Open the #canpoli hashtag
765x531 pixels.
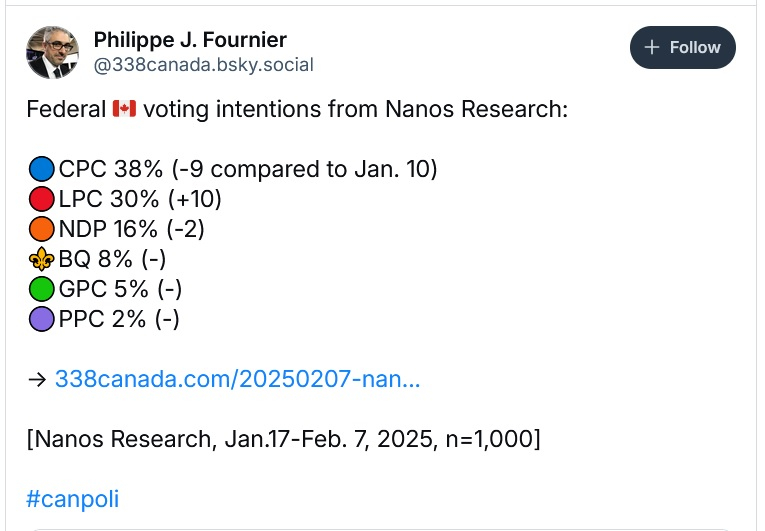tap(72, 499)
